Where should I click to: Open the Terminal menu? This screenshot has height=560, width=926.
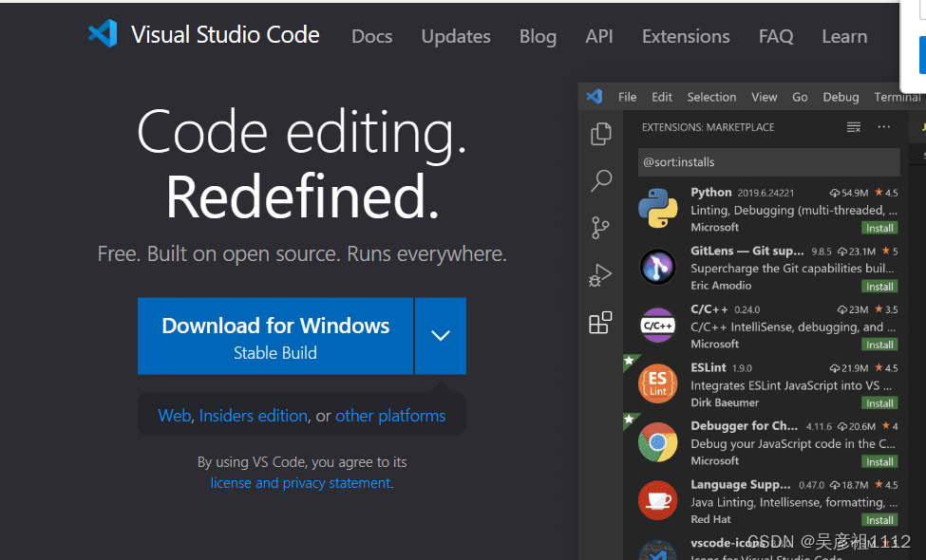(x=898, y=97)
